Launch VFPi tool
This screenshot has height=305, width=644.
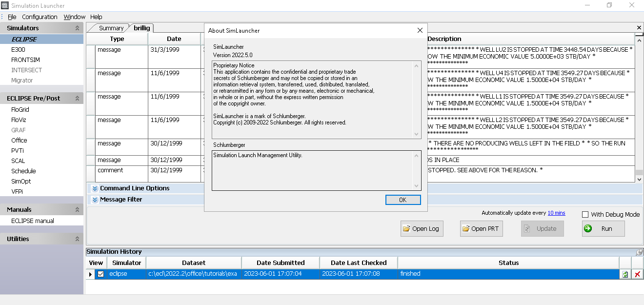tap(17, 192)
